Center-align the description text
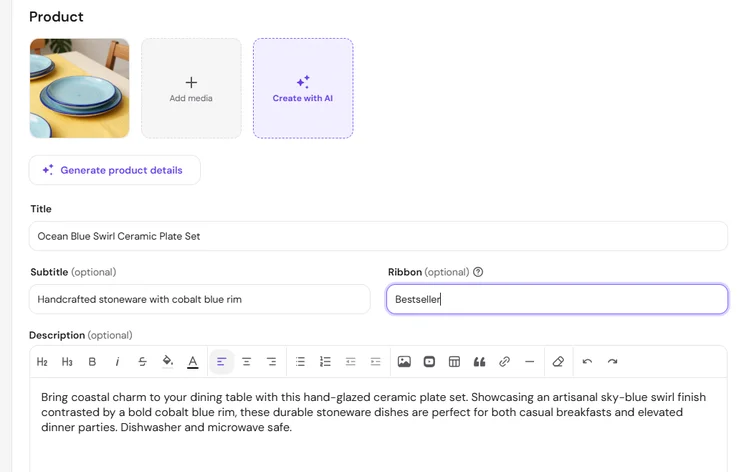The height and width of the screenshot is (472, 744). click(x=246, y=362)
